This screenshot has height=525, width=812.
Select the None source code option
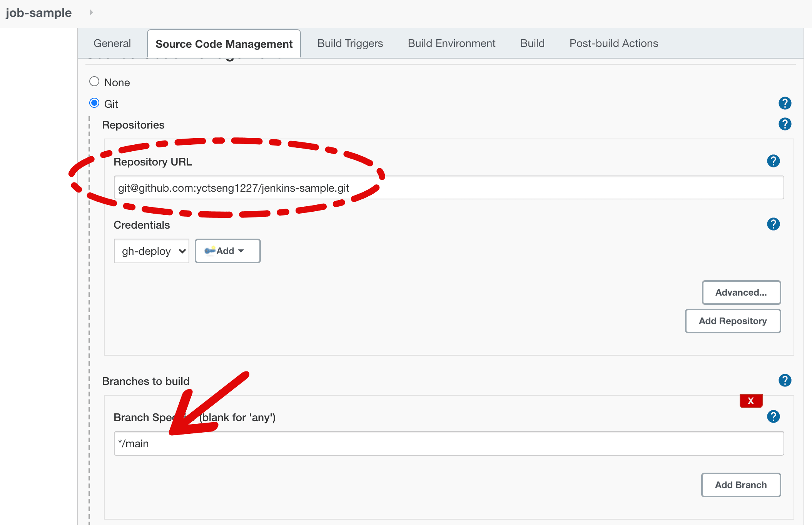coord(94,81)
